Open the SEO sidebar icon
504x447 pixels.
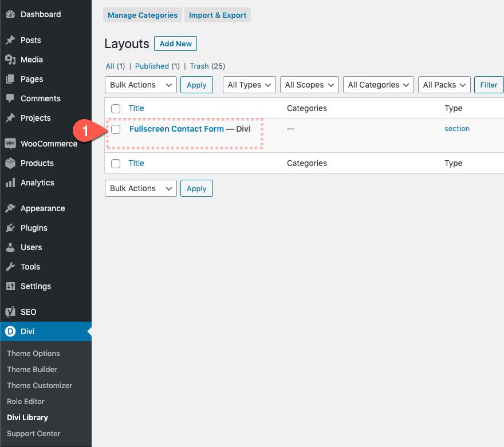pos(11,311)
